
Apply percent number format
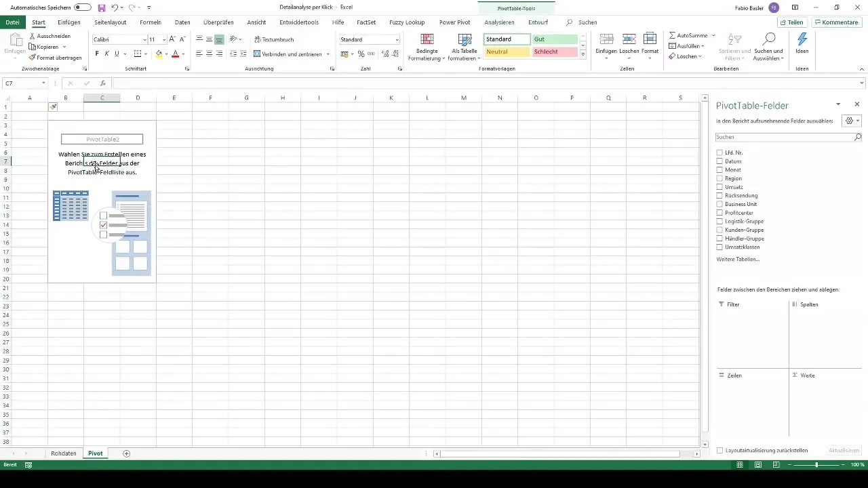coord(361,54)
